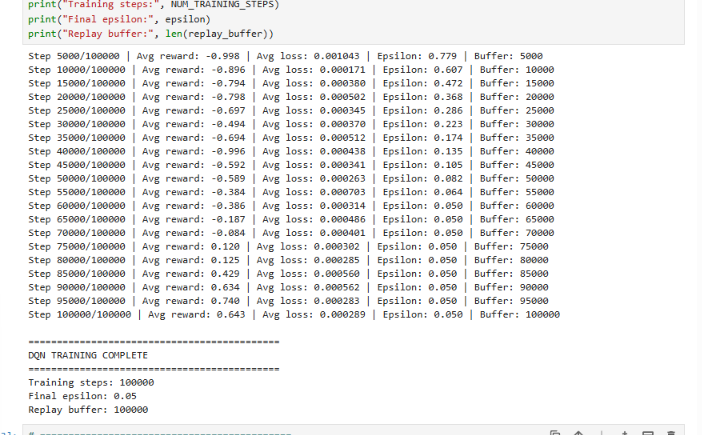This screenshot has width=702, height=435.
Task: Click the Avg reward value -0.697
Action: (228, 111)
